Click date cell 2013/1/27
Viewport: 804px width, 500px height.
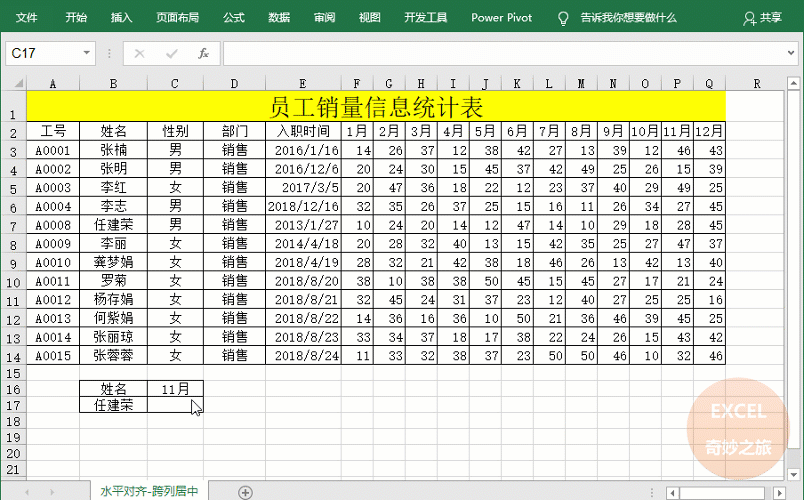(x=303, y=225)
